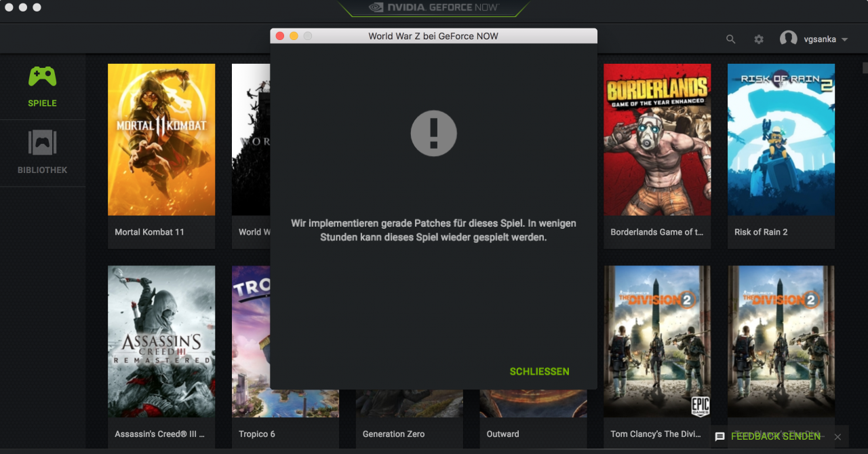Click the feedback chat bubble icon
The width and height of the screenshot is (868, 454).
720,437
